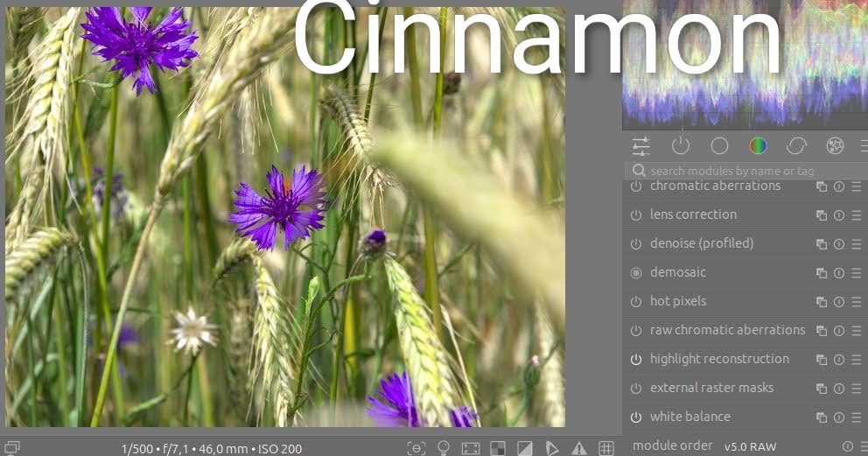Open multi-instance menu for white balance

[822, 417]
